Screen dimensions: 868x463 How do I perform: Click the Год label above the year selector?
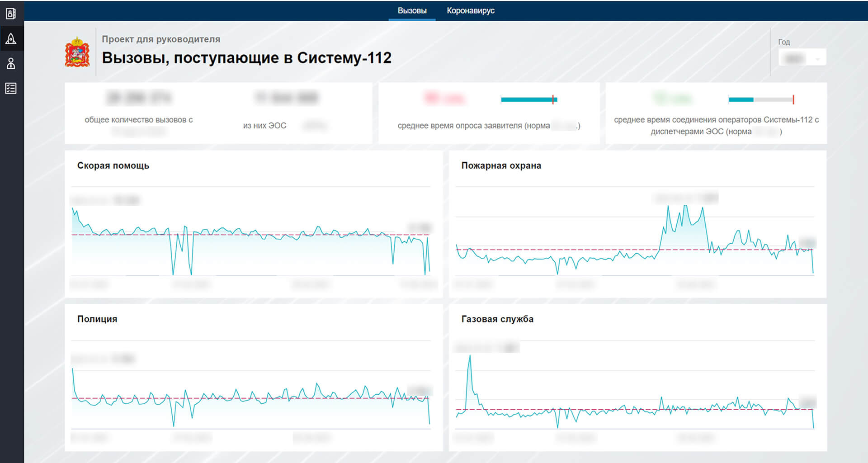[784, 42]
